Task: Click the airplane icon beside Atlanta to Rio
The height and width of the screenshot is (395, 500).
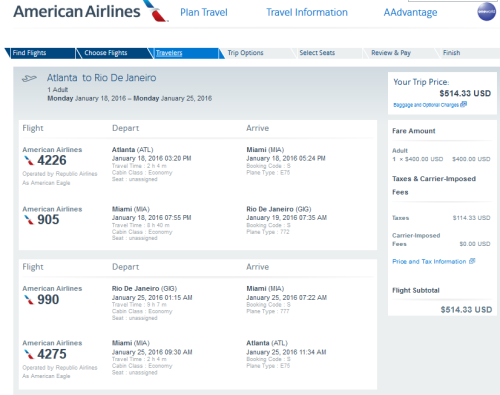Action: (x=29, y=79)
